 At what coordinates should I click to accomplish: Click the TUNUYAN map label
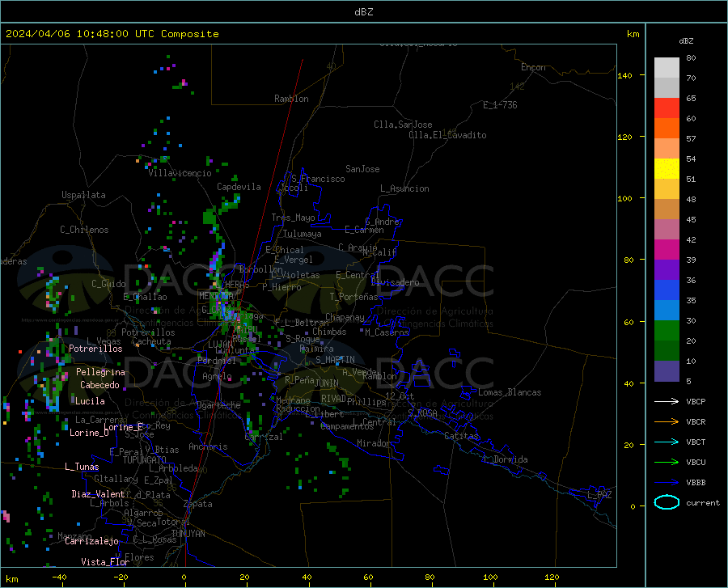(x=188, y=533)
